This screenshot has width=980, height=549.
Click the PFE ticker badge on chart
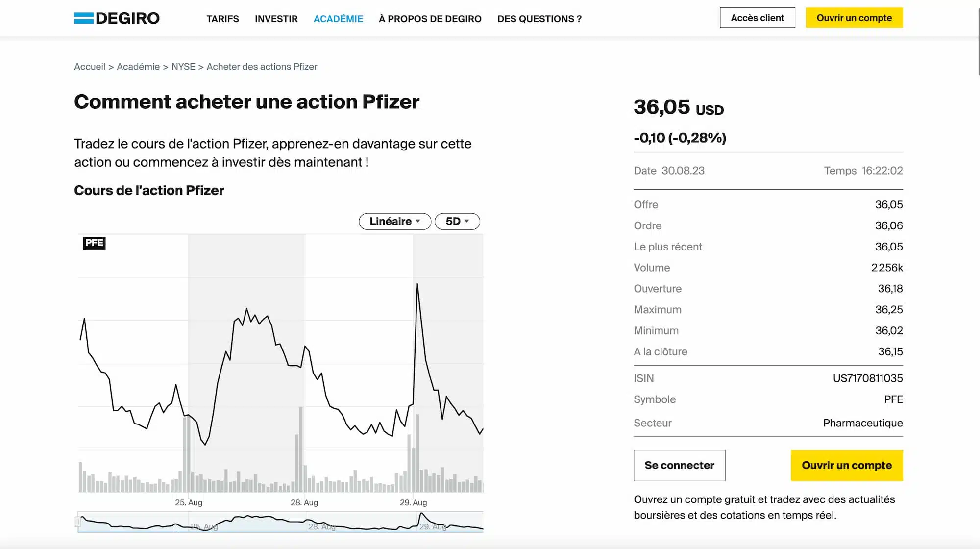(94, 243)
